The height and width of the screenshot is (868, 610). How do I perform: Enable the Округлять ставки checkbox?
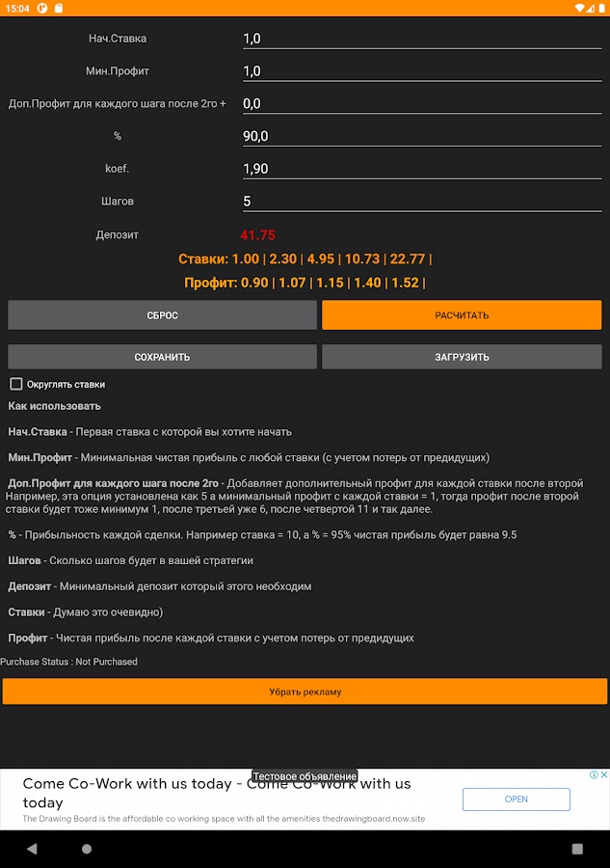16,384
